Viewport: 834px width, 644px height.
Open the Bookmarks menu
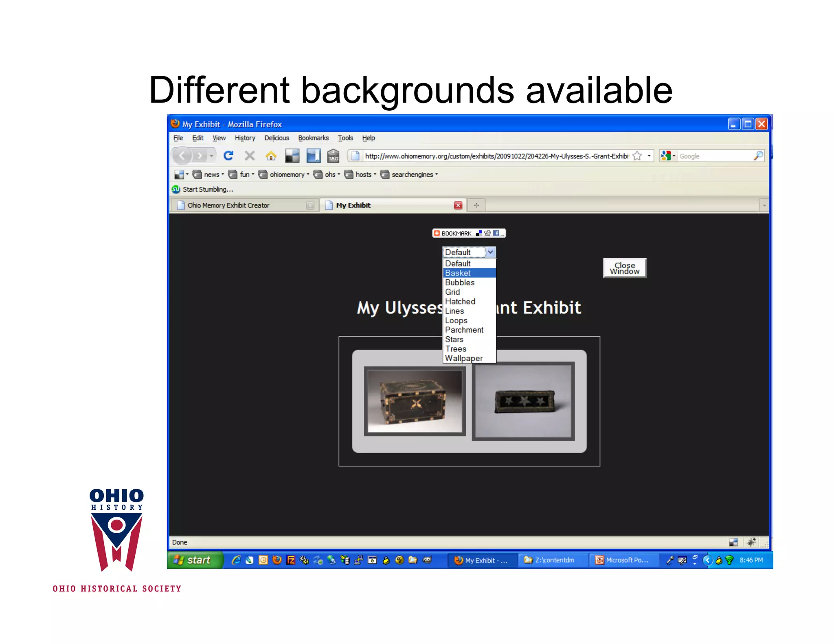coord(314,138)
